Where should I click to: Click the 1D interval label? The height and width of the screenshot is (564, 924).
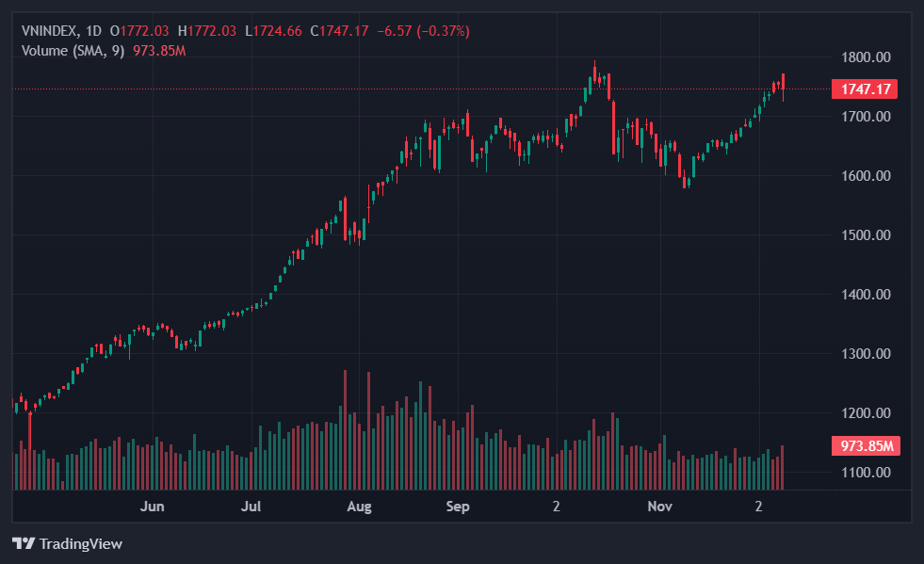[93, 31]
